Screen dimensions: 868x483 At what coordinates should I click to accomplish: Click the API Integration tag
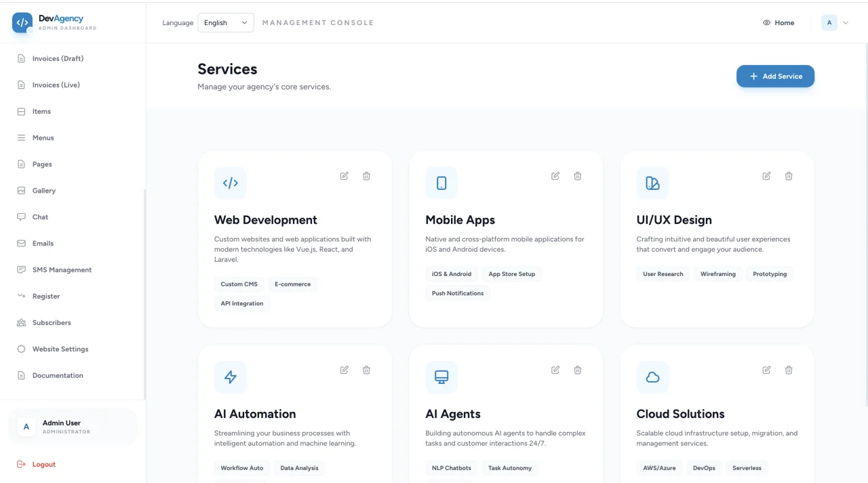tap(242, 303)
